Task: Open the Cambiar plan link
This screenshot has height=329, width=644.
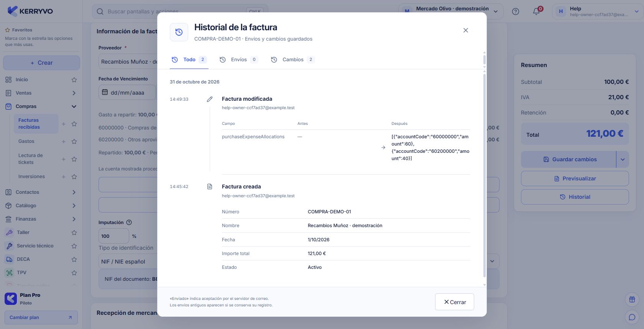Action: [41, 318]
